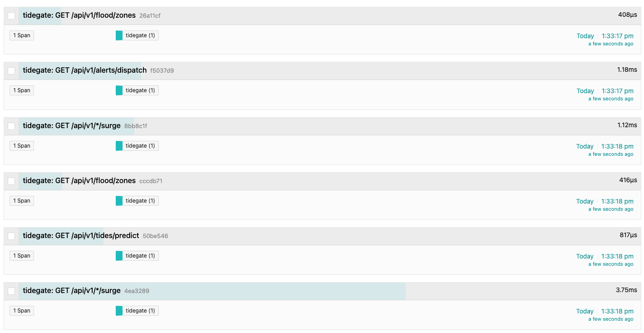This screenshot has height=333, width=644.
Task: Toggle checkbox for flood/zones trace cccdb71
Action: point(11,181)
